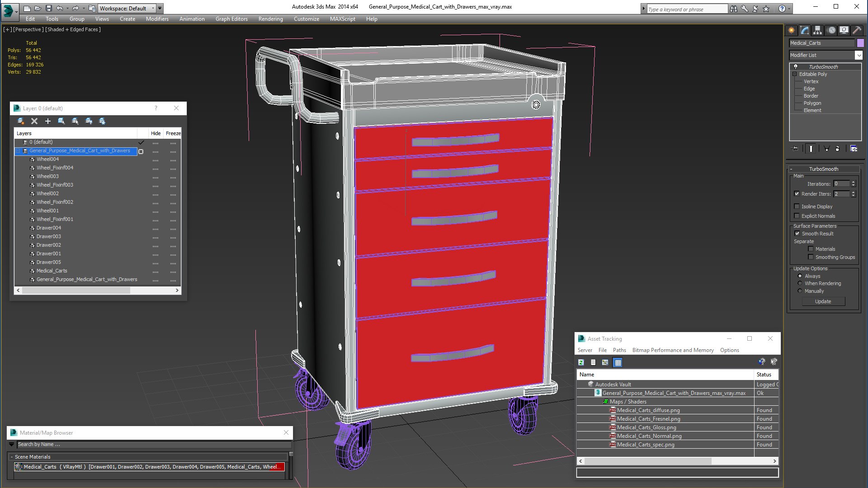Click Make Unique icon in modifier stack
Image resolution: width=868 pixels, height=488 pixels.
pyautogui.click(x=826, y=149)
